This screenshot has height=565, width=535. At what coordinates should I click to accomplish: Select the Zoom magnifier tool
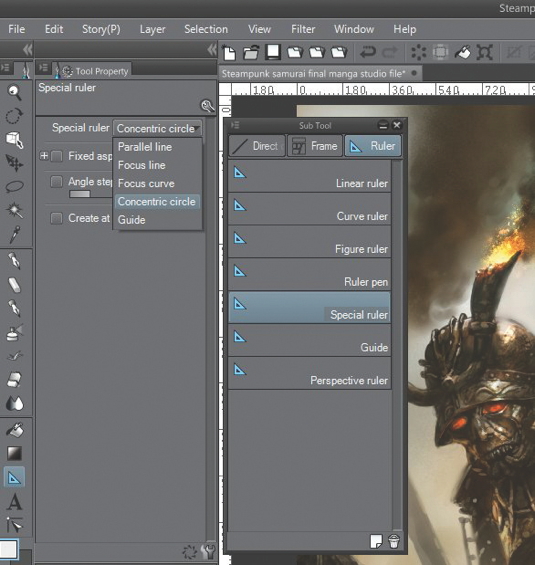(x=14, y=93)
